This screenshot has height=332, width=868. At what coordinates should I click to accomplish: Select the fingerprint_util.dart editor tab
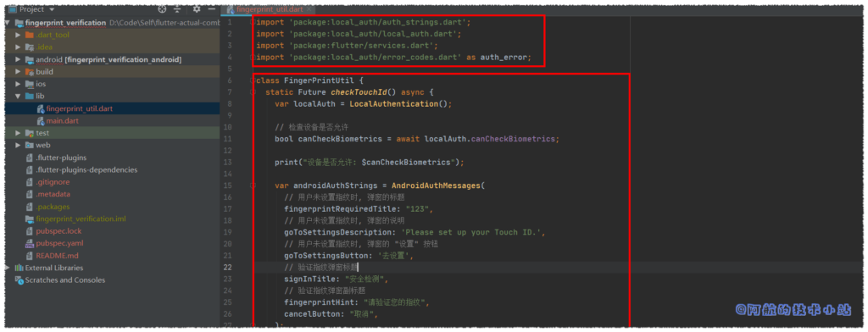pos(268,9)
